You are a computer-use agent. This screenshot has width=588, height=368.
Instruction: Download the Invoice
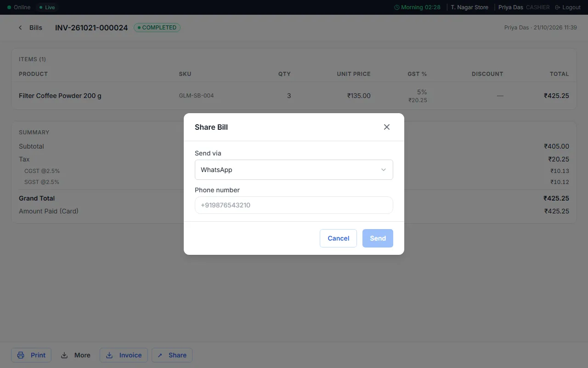pyautogui.click(x=124, y=355)
